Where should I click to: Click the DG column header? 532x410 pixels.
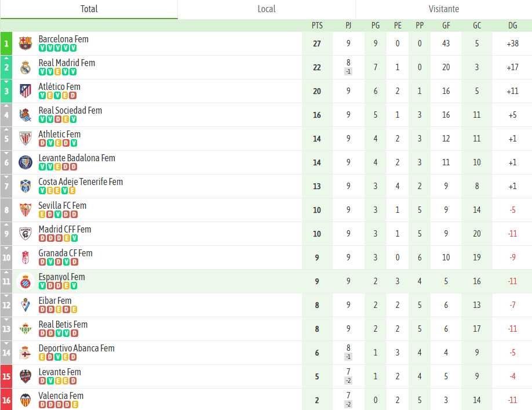pos(512,26)
